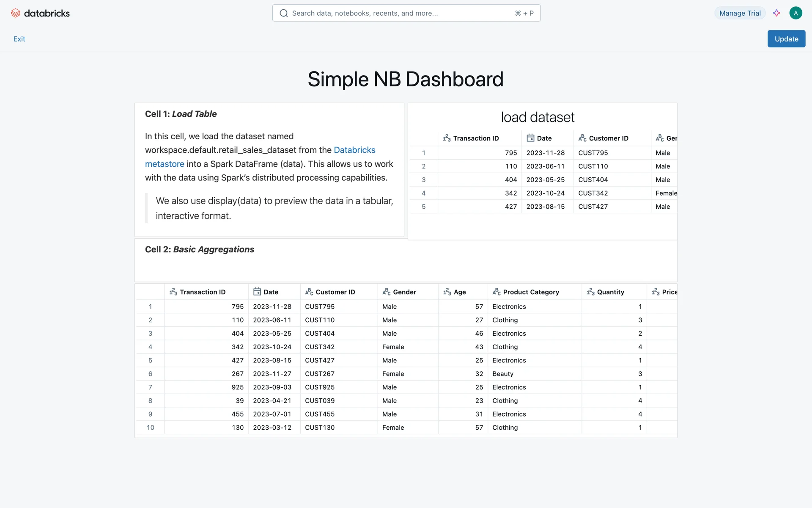Select the load dataset widget title
Screen dimensions: 812x508
tap(538, 117)
